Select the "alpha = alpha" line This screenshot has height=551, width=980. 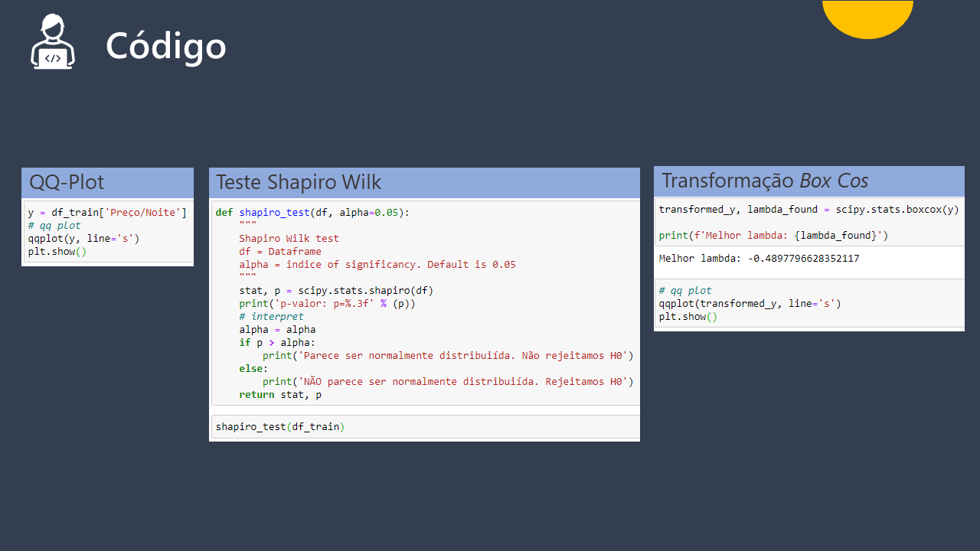[x=277, y=330]
